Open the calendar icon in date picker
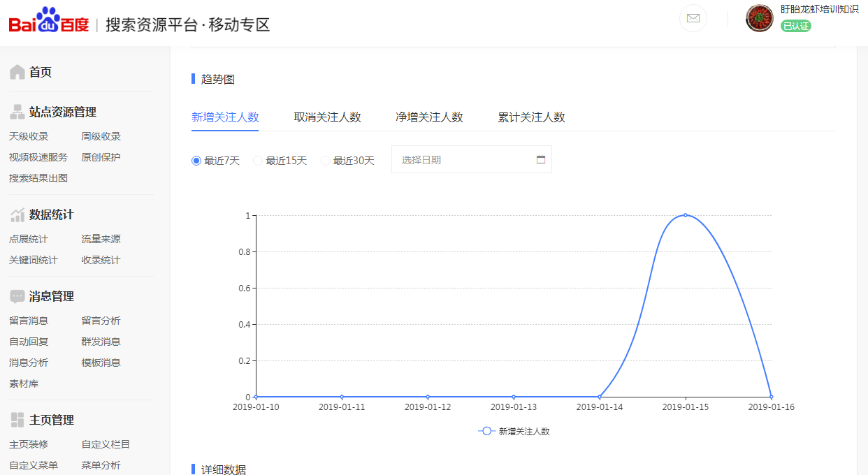Screen dimensions: 868x475 [541, 159]
